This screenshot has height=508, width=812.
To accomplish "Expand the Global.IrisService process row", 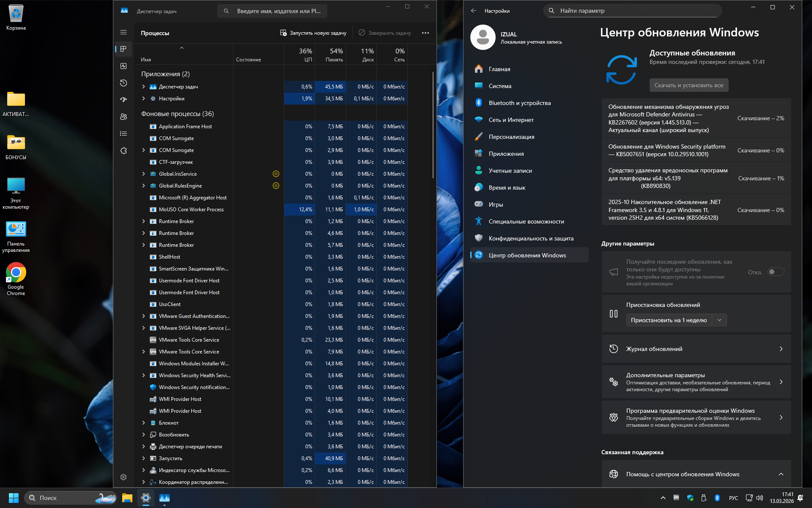I will [143, 174].
